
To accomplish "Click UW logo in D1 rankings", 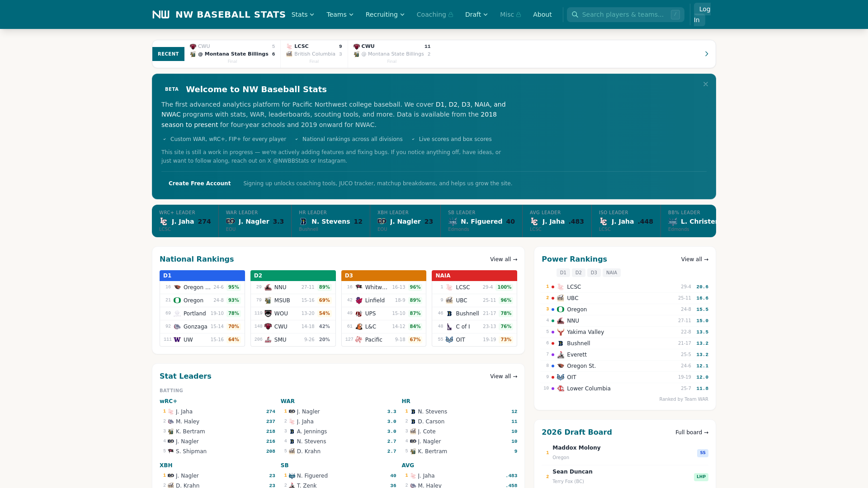I will [177, 340].
